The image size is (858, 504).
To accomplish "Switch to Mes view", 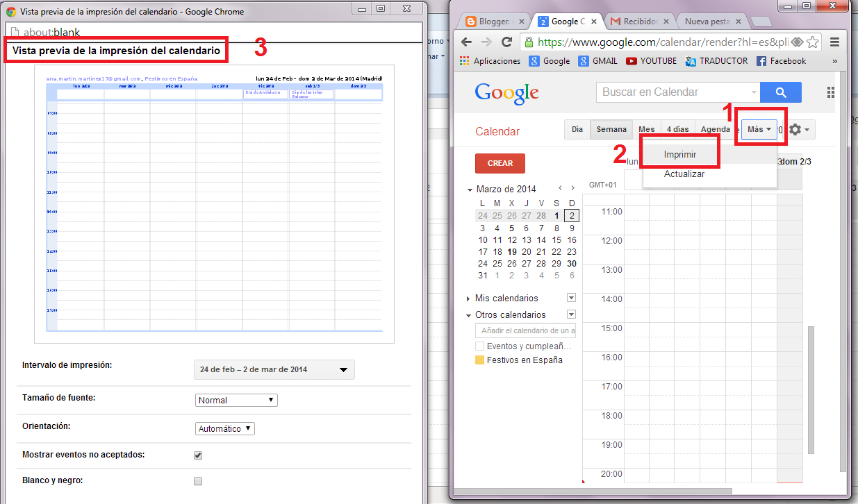I will pos(647,130).
